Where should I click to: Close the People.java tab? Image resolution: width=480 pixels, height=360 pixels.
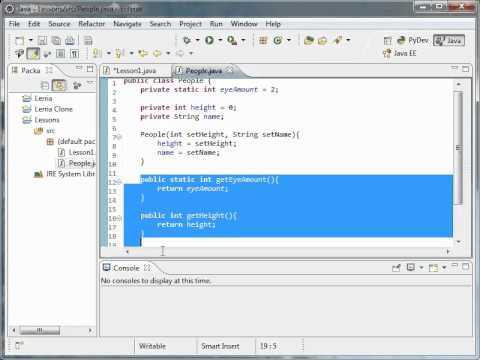(230, 70)
